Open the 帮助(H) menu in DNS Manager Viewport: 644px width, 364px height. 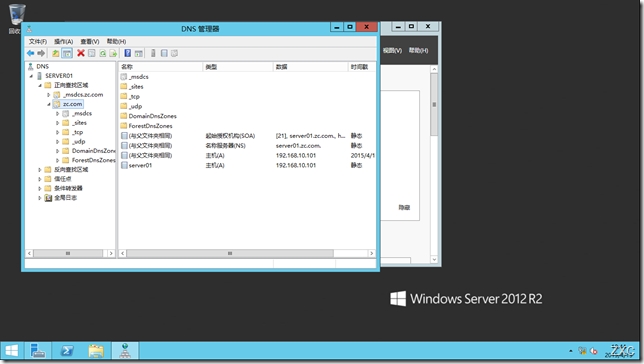pos(116,41)
